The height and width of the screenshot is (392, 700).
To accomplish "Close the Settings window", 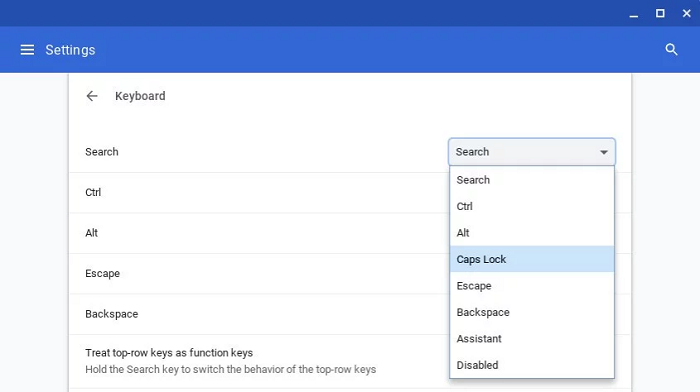I will point(687,13).
